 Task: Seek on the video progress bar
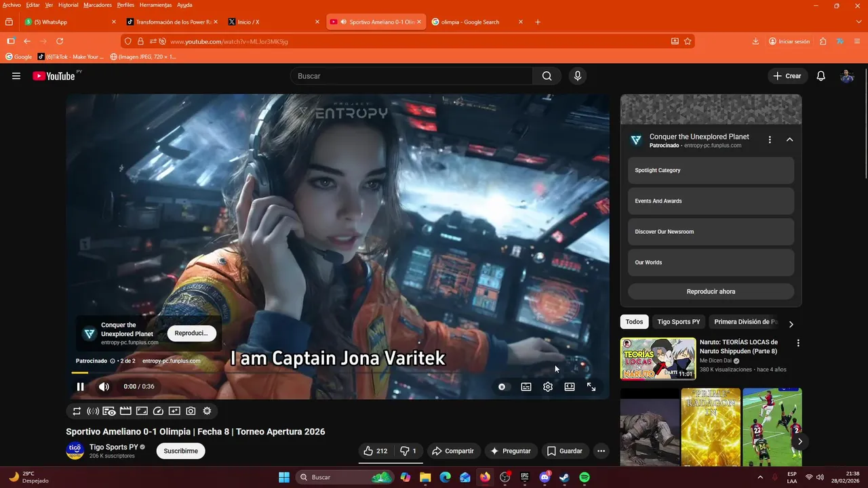tap(338, 373)
